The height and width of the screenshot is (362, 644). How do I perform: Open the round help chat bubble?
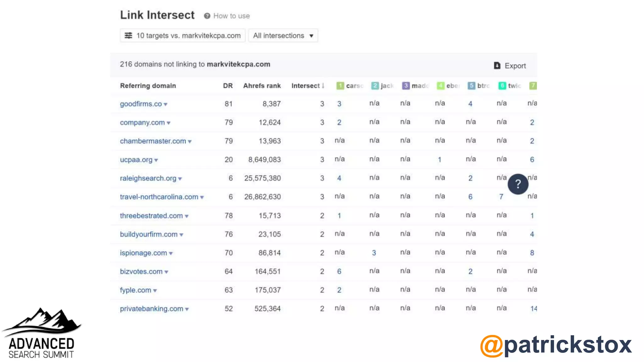click(518, 184)
